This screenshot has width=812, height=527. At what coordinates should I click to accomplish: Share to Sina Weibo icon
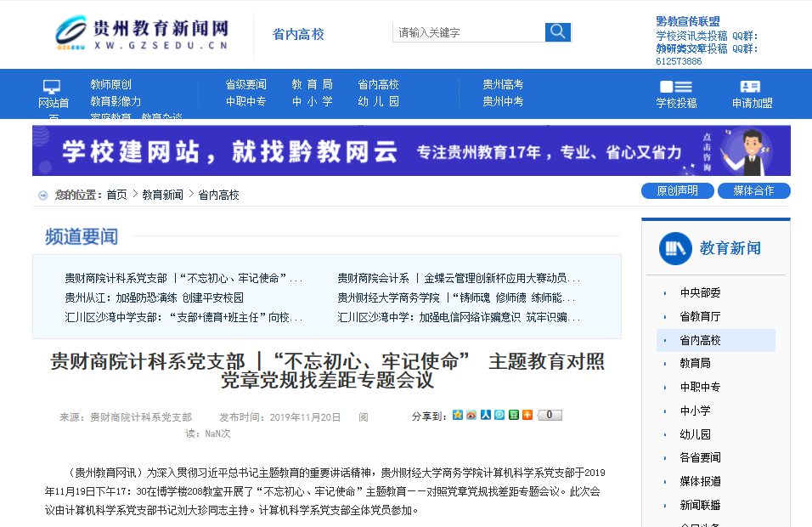pos(471,415)
